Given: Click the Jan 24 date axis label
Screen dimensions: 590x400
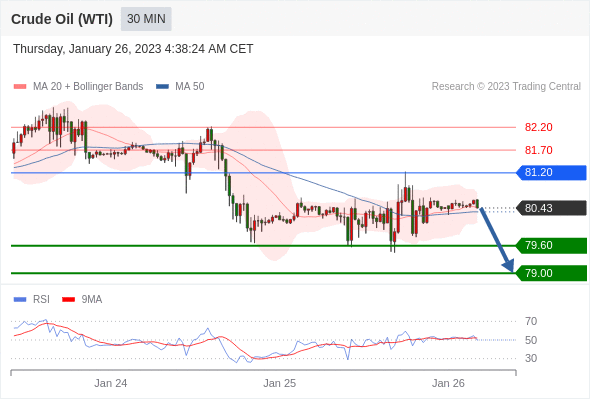Looking at the screenshot, I should tap(111, 383).
